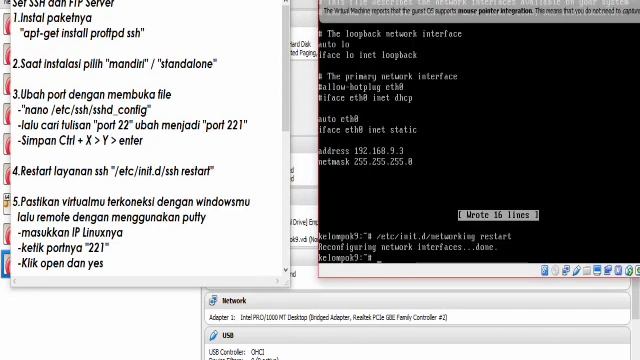Open the shared folders indicator in VM status bar

click(587, 271)
